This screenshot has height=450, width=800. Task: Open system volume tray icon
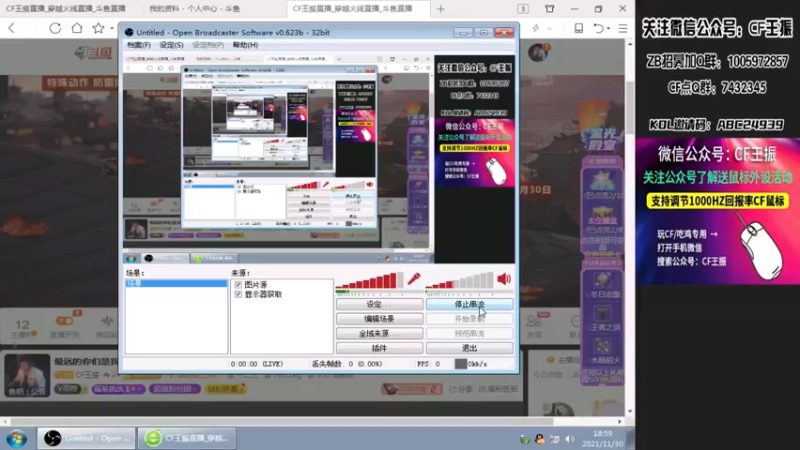(570, 439)
